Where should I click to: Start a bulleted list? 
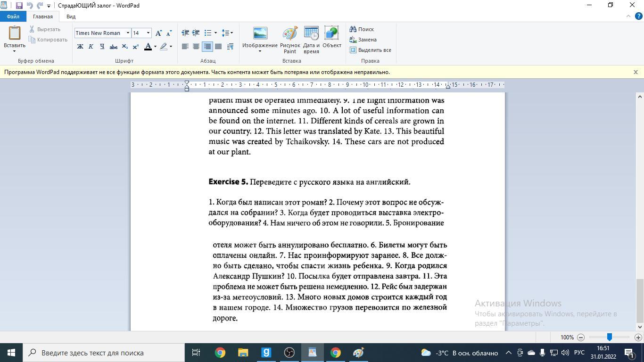pos(207,33)
